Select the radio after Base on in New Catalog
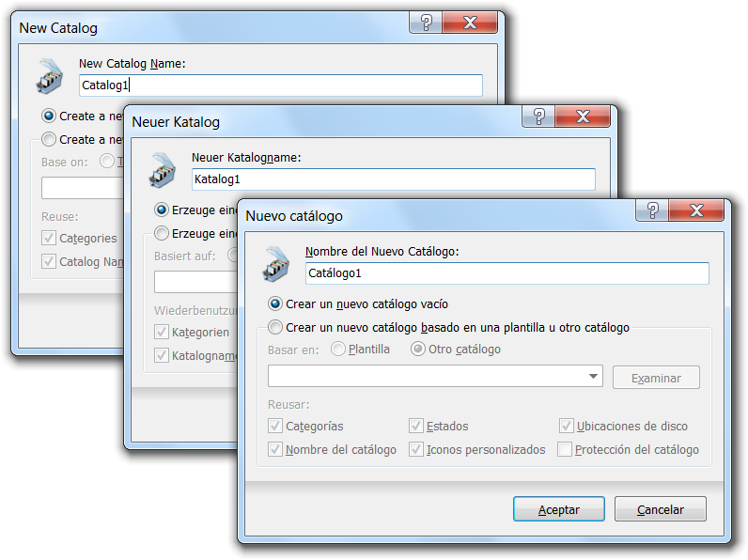This screenshot has width=748, height=560. click(107, 162)
